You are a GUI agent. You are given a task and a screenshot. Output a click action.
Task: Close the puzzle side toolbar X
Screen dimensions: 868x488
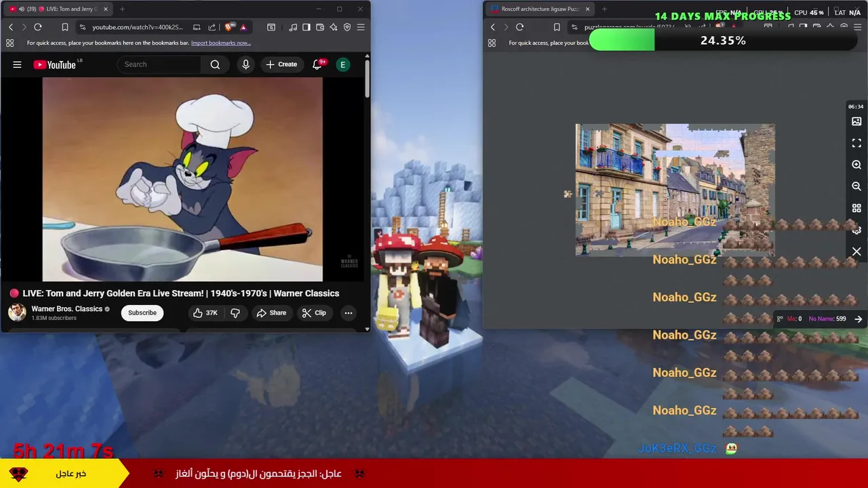coord(856,251)
